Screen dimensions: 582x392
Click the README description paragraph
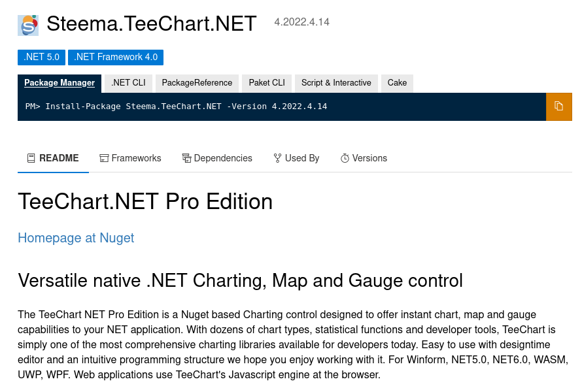click(293, 344)
